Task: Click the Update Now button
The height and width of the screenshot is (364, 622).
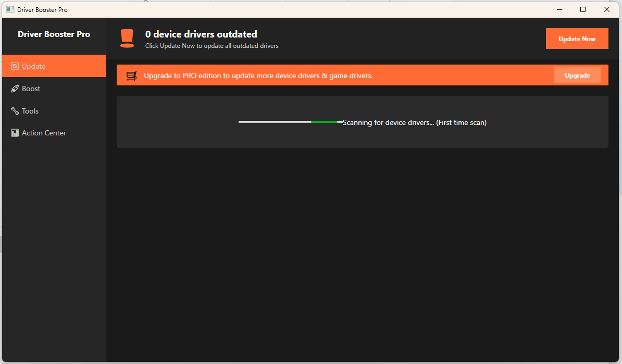Action: [577, 39]
